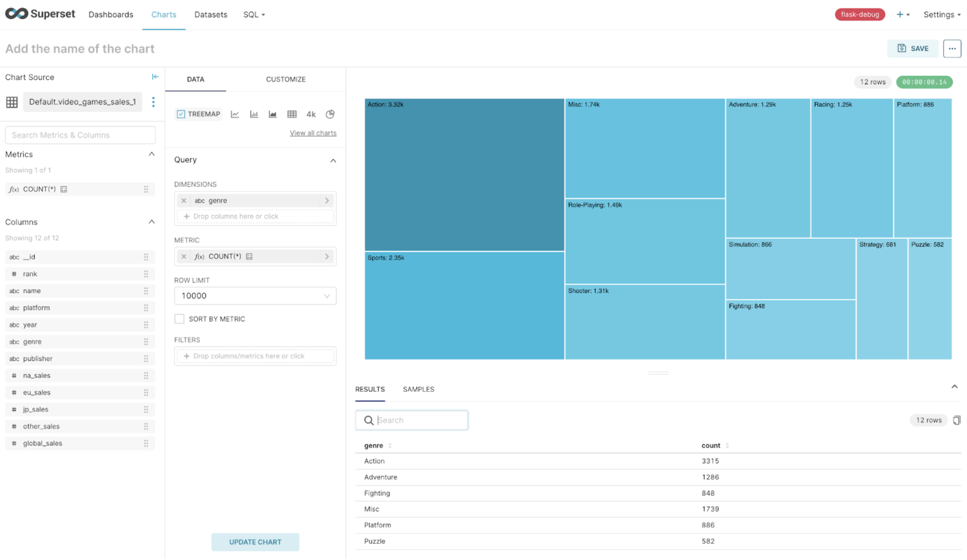Copy results to clipboard icon
Image resolution: width=967 pixels, height=560 pixels.
tap(957, 420)
